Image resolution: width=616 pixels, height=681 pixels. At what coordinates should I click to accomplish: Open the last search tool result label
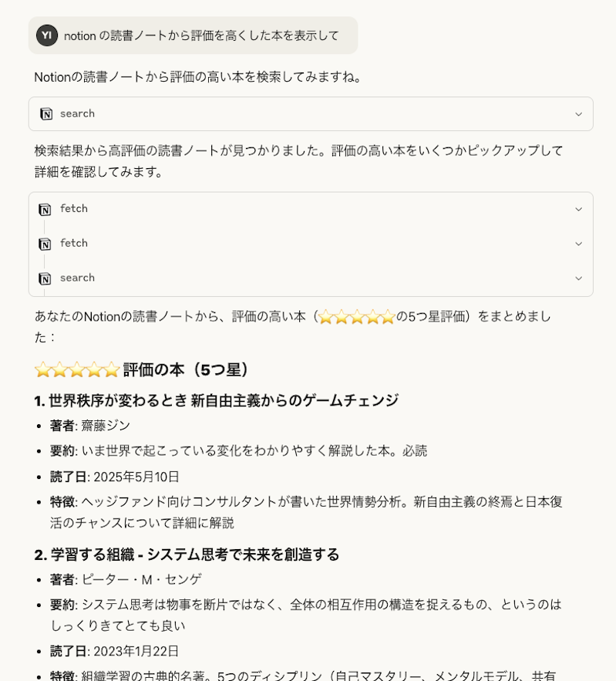77,278
